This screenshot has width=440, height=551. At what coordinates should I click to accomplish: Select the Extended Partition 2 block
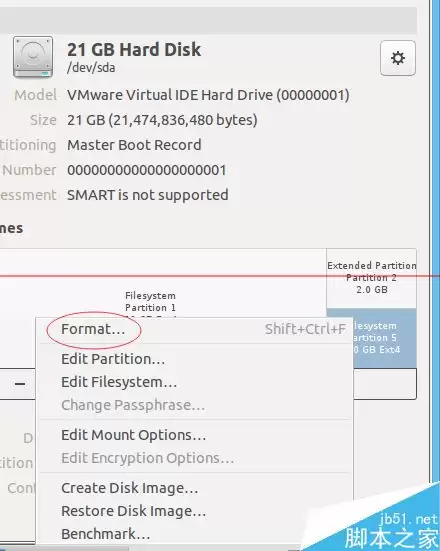click(371, 278)
